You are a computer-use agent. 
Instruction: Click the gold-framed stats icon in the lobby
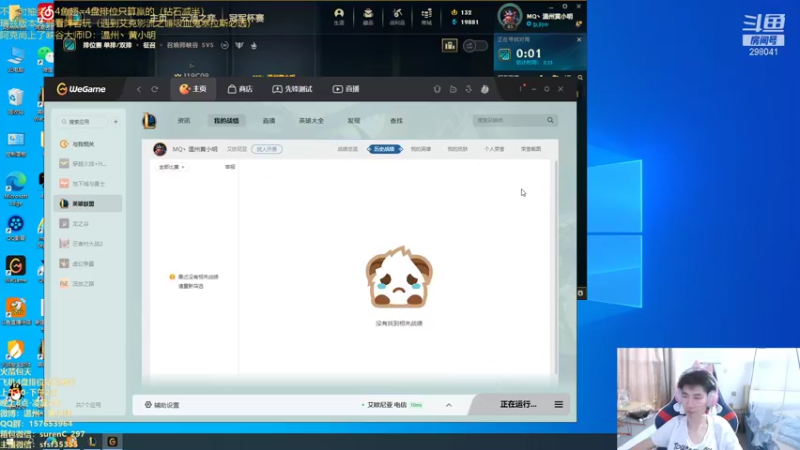[449, 46]
